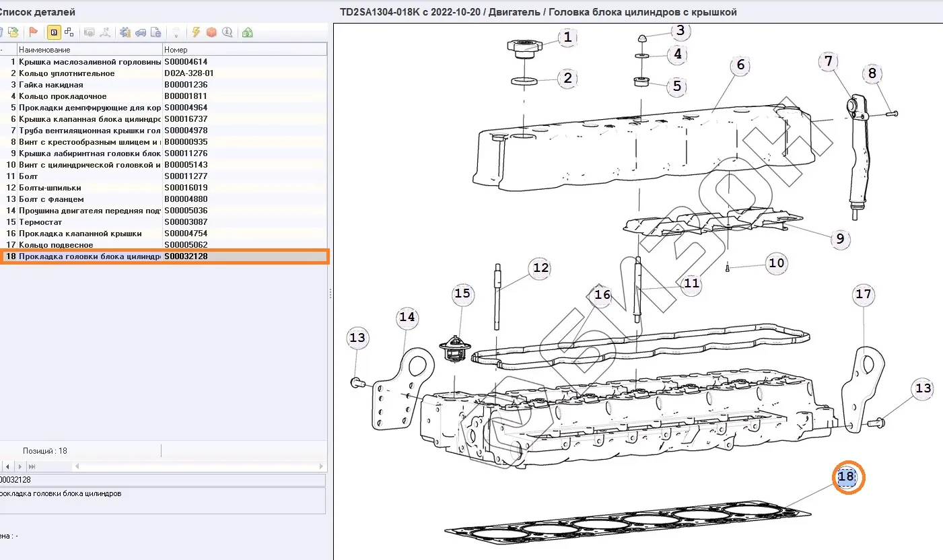Jump to last record navigation arrow
Viewport: 943px width, 560px height.
pyautogui.click(x=32, y=466)
